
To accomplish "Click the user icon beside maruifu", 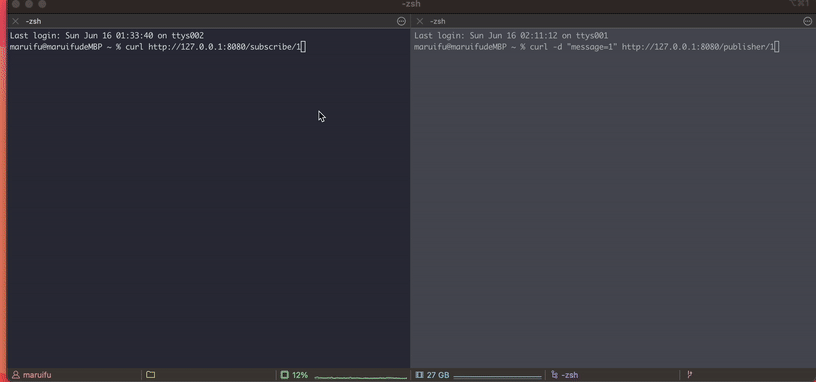I will (16, 375).
